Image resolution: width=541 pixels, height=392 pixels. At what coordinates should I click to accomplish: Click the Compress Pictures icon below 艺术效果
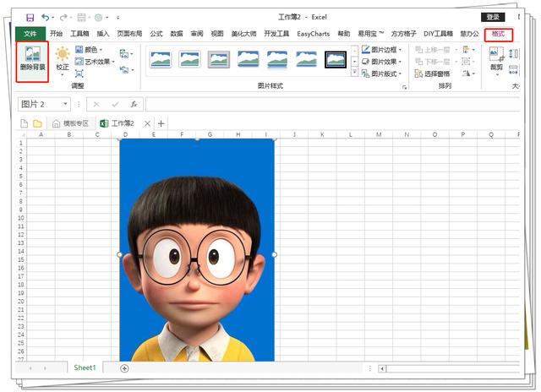pos(79,73)
